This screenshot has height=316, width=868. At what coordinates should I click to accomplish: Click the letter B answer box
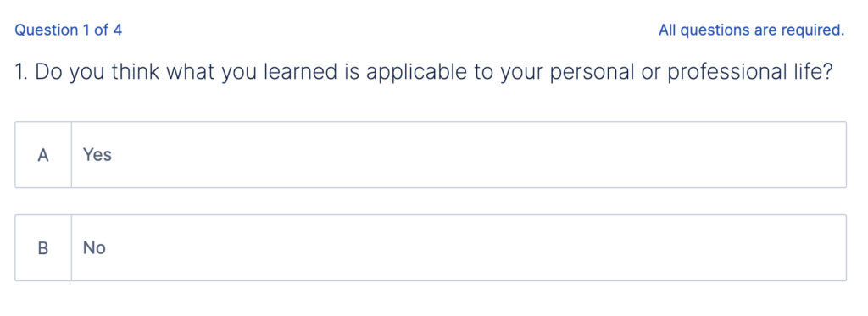point(43,248)
